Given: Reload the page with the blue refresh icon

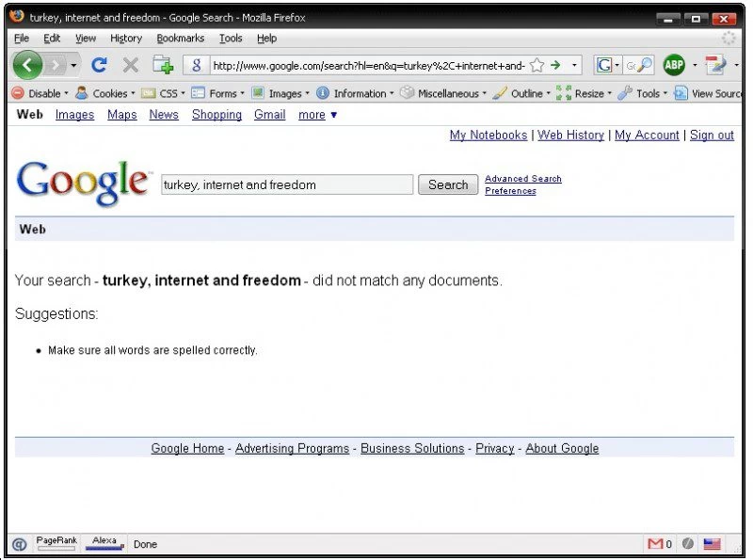Looking at the screenshot, I should [x=99, y=65].
